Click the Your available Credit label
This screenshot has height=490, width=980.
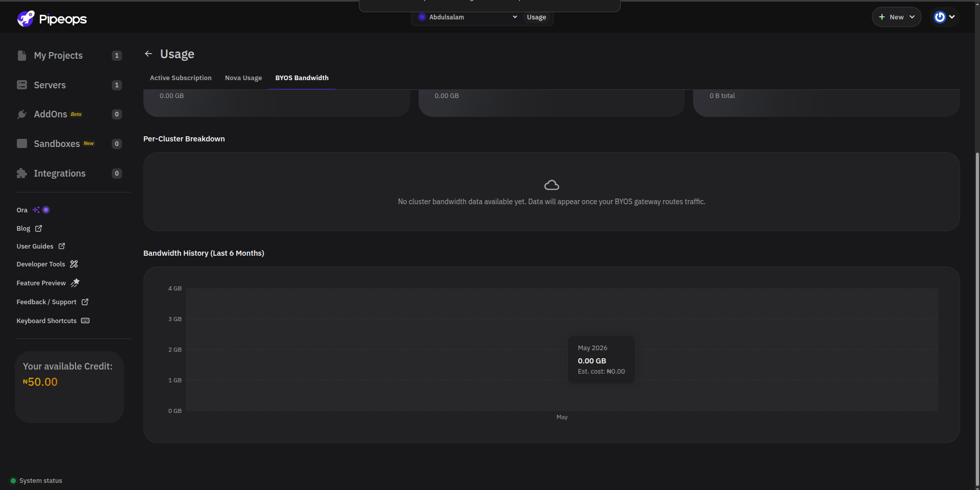68,366
